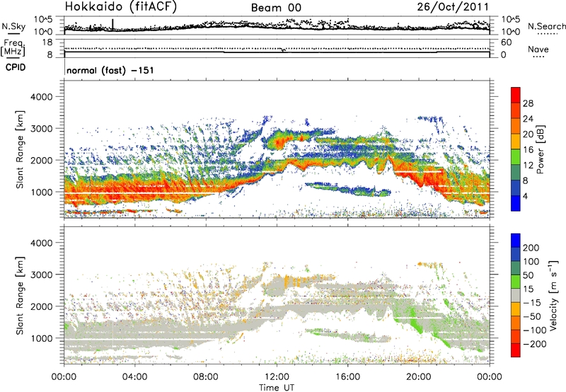Pick the blue bottom segment of power colorbar
The image size is (566, 392).
(x=516, y=203)
